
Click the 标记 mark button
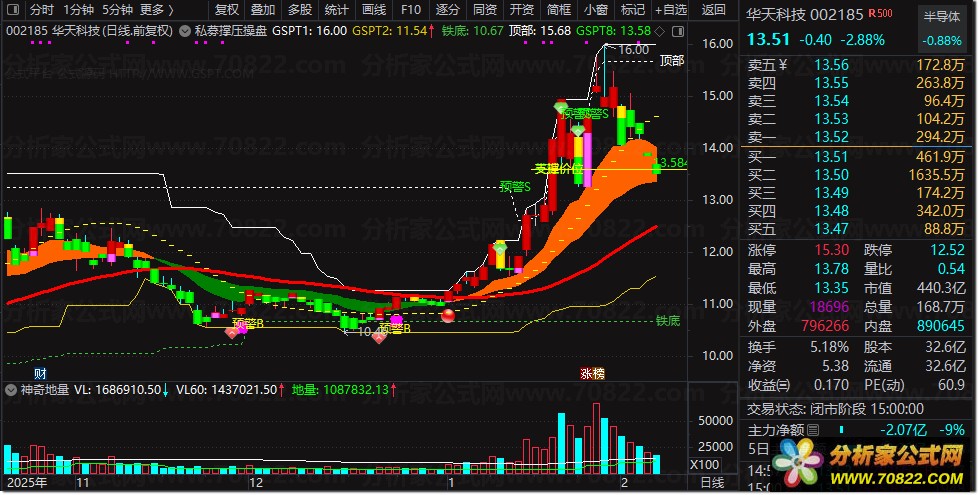[x=632, y=10]
